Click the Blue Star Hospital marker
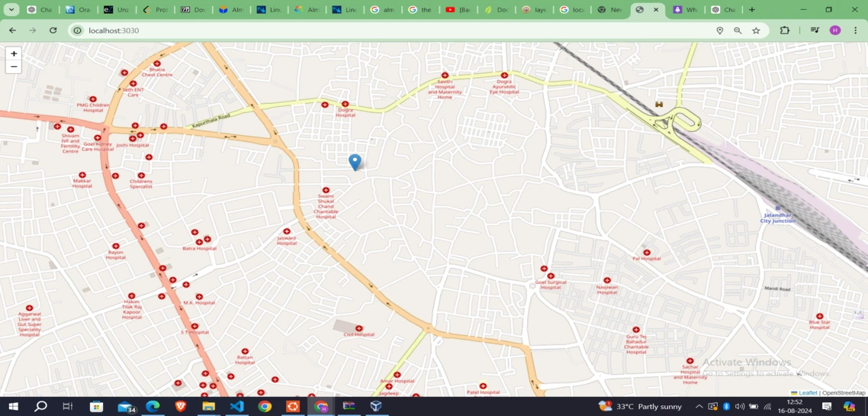This screenshot has height=416, width=868. (819, 316)
